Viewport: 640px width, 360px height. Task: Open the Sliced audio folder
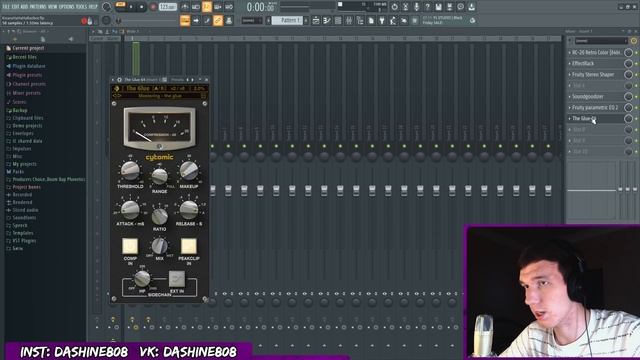point(25,210)
